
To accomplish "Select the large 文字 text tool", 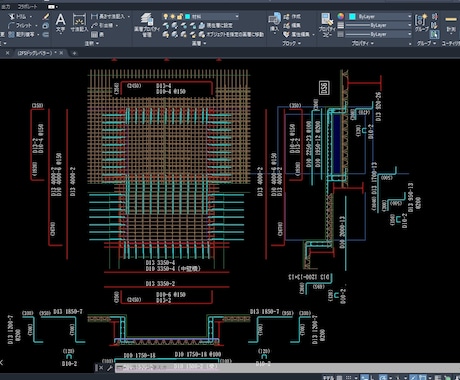I will (60, 23).
